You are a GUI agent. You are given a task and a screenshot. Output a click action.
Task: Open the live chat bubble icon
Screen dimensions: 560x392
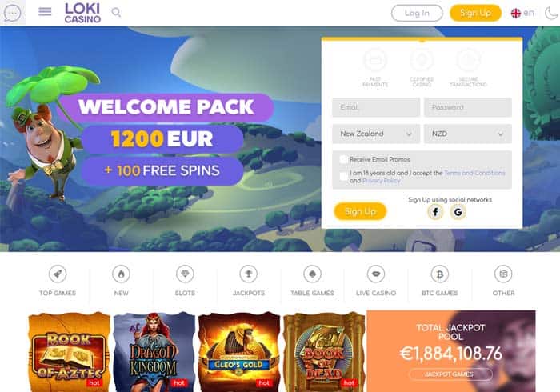tap(13, 13)
